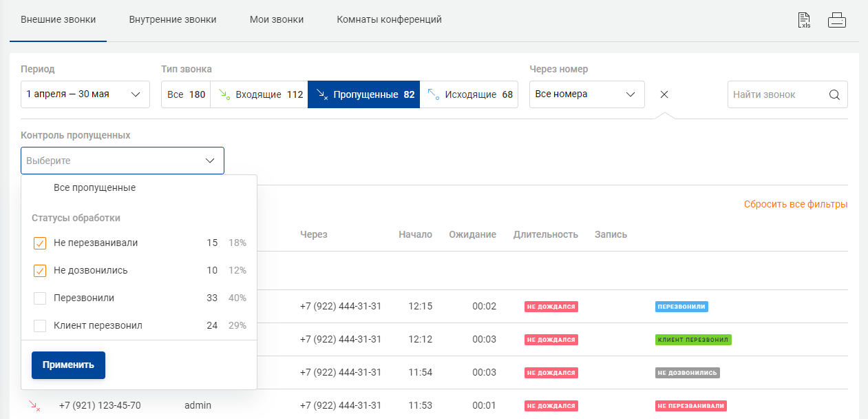This screenshot has width=868, height=419.
Task: Expand the "Все номера" dropdown
Action: coord(586,94)
